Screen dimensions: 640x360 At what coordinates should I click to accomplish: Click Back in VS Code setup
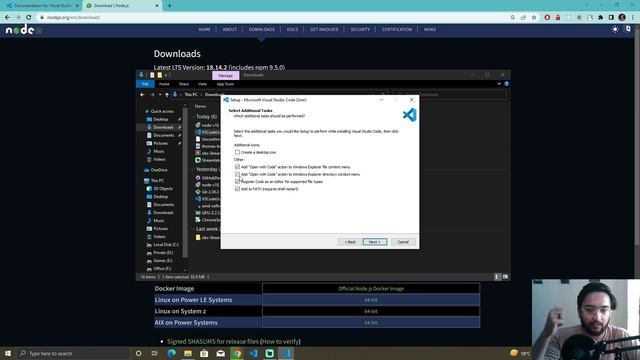pyautogui.click(x=350, y=242)
